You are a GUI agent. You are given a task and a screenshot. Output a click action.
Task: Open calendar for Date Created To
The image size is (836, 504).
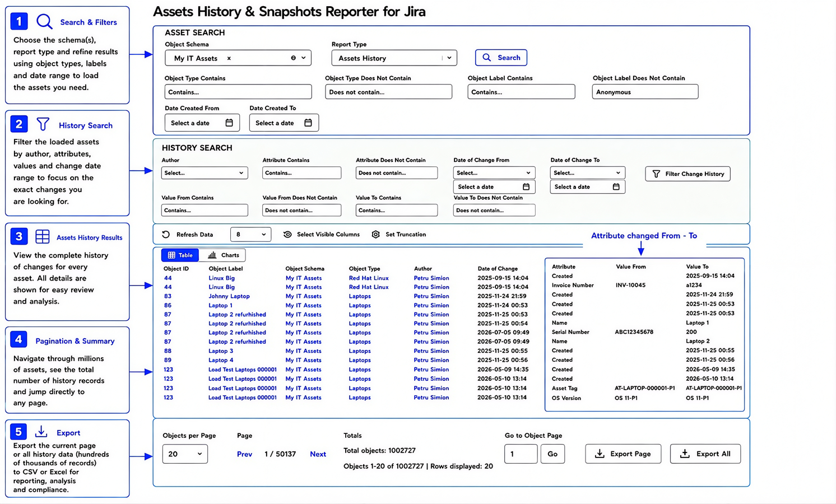coord(308,123)
